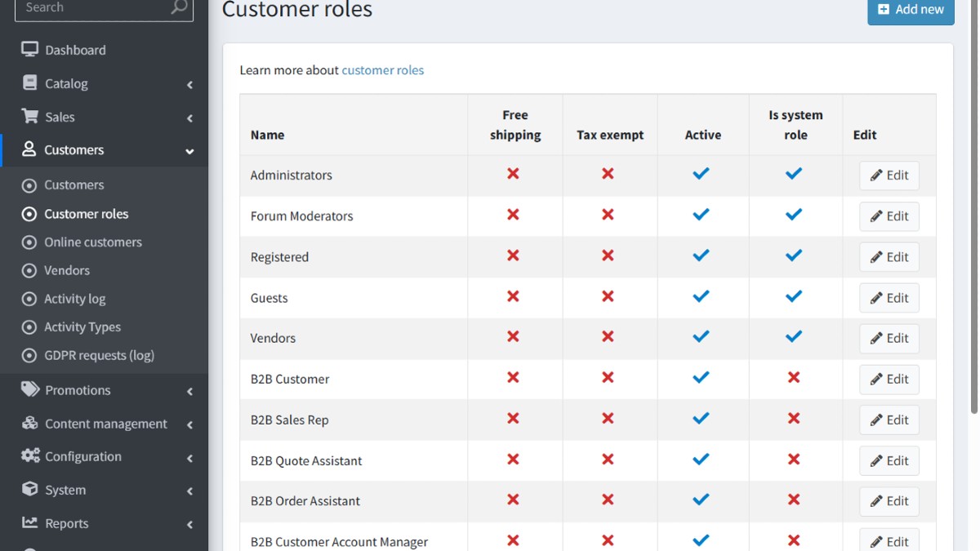Click the Customer roles page heading
980x551 pixels.
click(297, 10)
